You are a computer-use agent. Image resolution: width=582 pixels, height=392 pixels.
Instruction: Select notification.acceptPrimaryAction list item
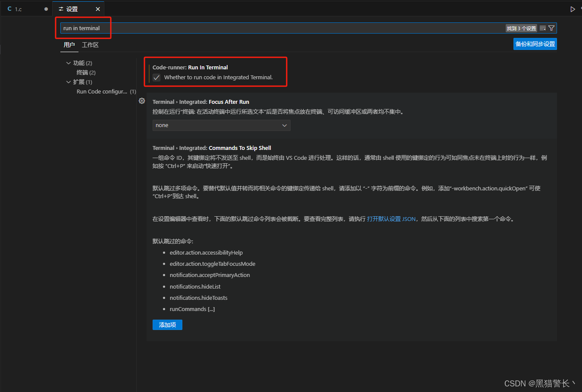(x=210, y=275)
